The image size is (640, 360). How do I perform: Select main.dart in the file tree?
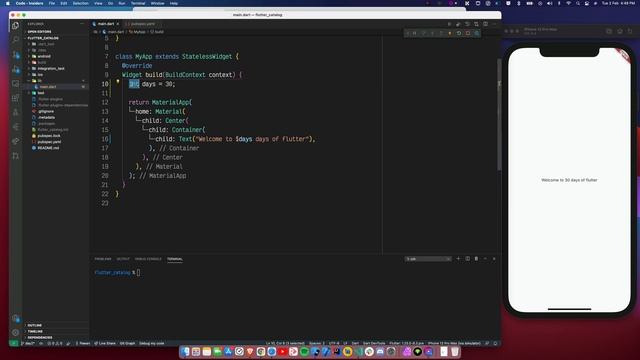[x=48, y=87]
